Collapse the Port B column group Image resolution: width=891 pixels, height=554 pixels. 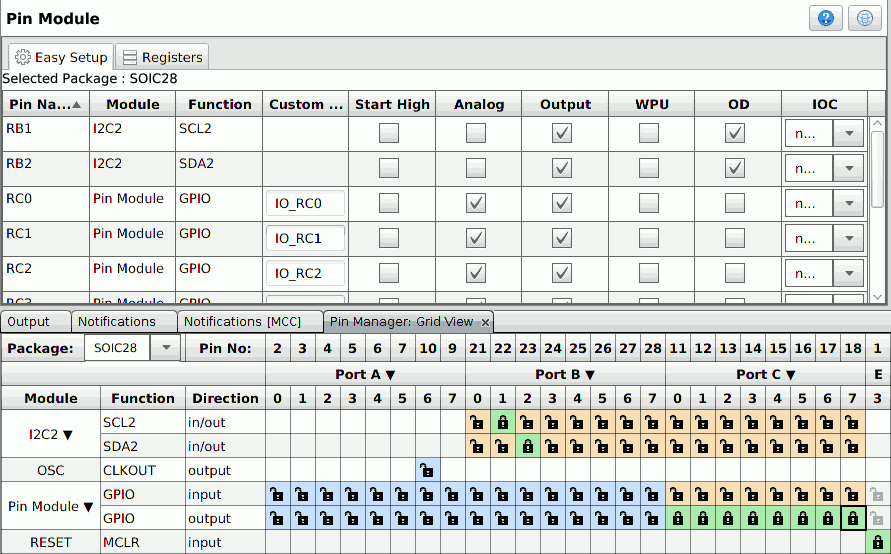click(590, 375)
